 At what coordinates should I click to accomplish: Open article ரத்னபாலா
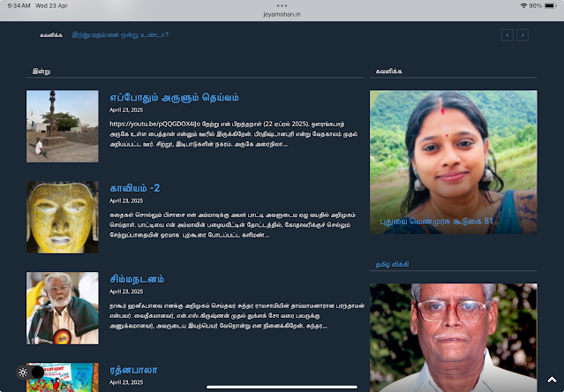coord(133,370)
